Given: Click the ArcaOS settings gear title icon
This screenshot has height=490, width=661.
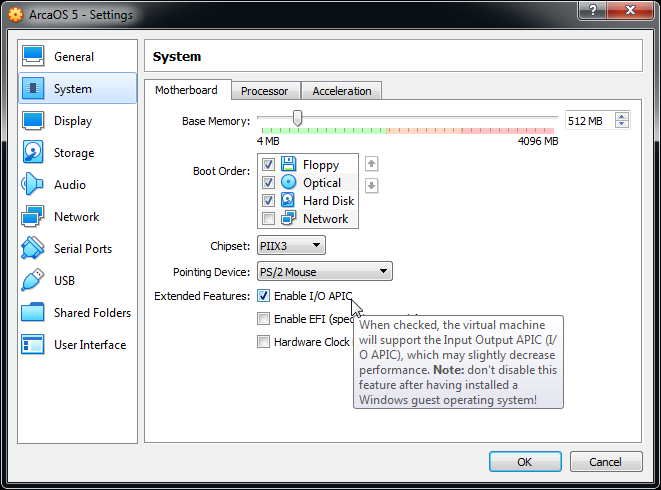Looking at the screenshot, I should (16, 15).
